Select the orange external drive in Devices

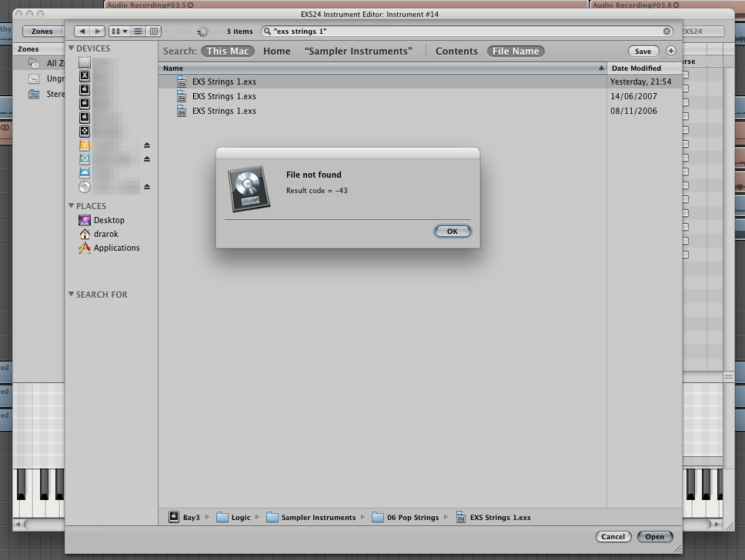[x=85, y=145]
